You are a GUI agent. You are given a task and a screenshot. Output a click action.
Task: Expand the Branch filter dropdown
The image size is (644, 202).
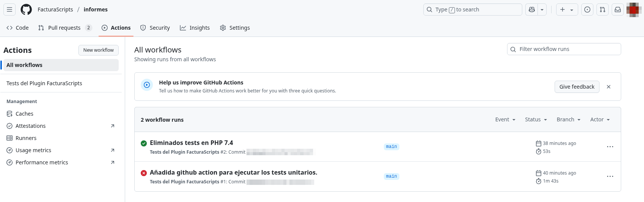(568, 119)
